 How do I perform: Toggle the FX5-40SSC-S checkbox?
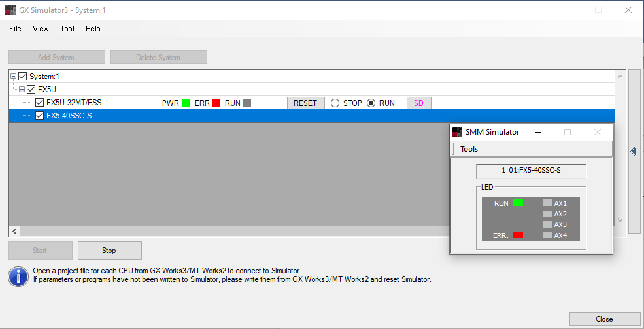coord(40,116)
